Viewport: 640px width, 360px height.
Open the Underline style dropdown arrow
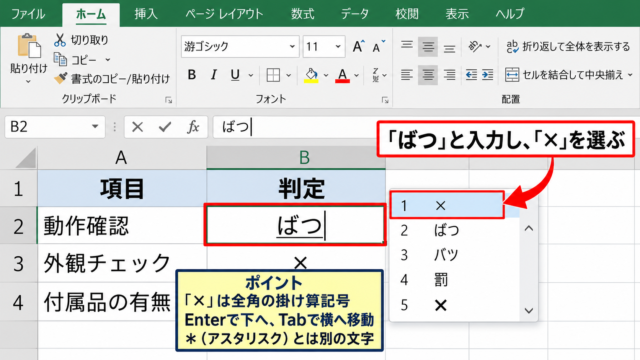pyautogui.click(x=251, y=76)
